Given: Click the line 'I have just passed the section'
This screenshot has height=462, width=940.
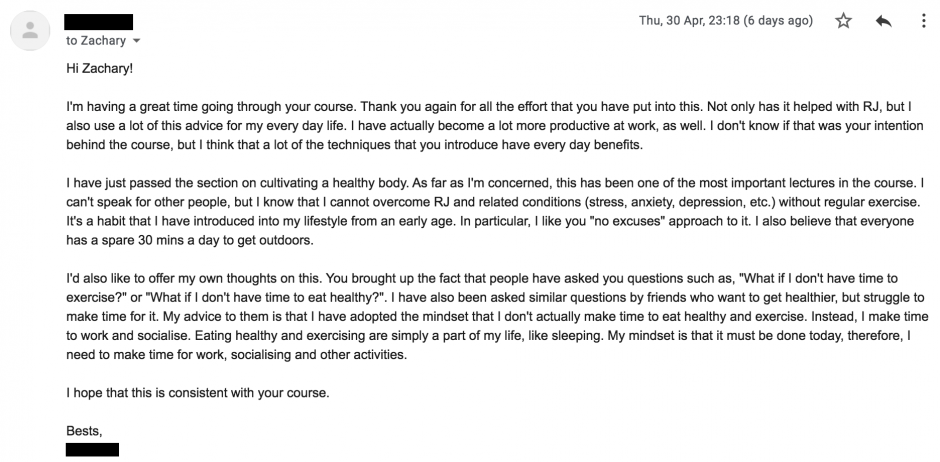Looking at the screenshot, I should (x=495, y=183).
